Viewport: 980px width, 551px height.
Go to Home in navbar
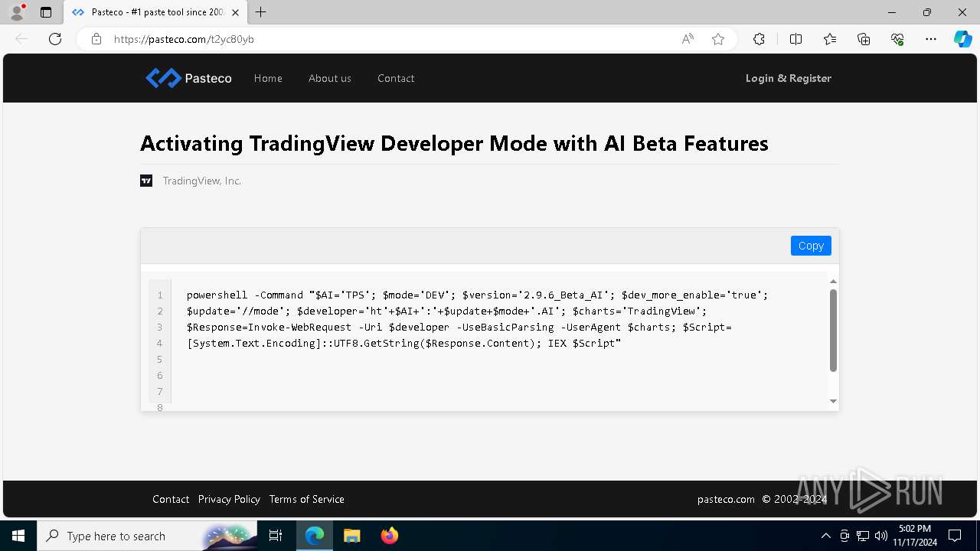pos(268,78)
